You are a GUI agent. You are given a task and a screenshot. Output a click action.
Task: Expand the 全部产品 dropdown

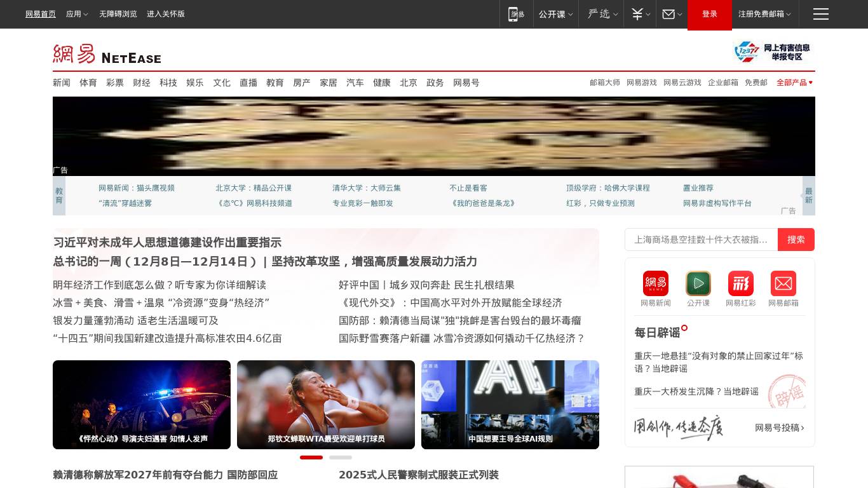click(x=794, y=83)
